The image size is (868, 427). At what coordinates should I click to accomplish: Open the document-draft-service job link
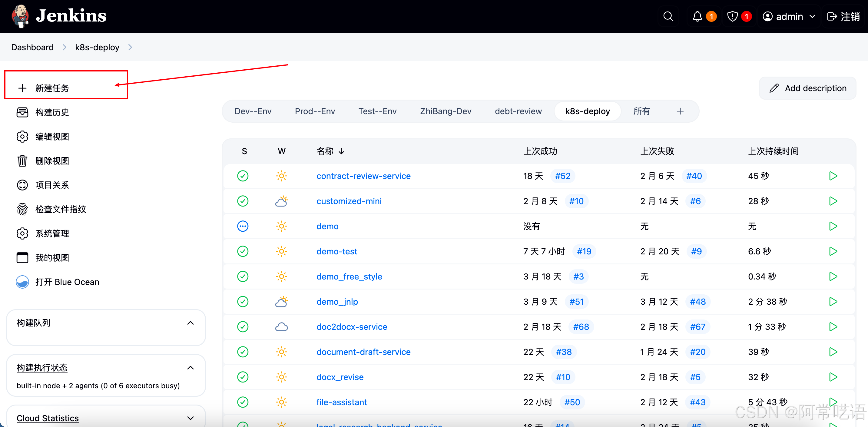point(363,352)
